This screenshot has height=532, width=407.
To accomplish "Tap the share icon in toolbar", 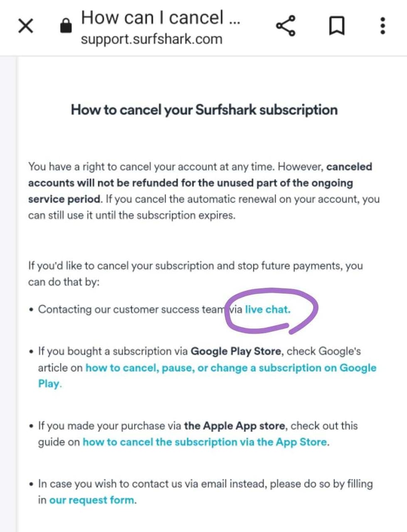I will pyautogui.click(x=286, y=26).
